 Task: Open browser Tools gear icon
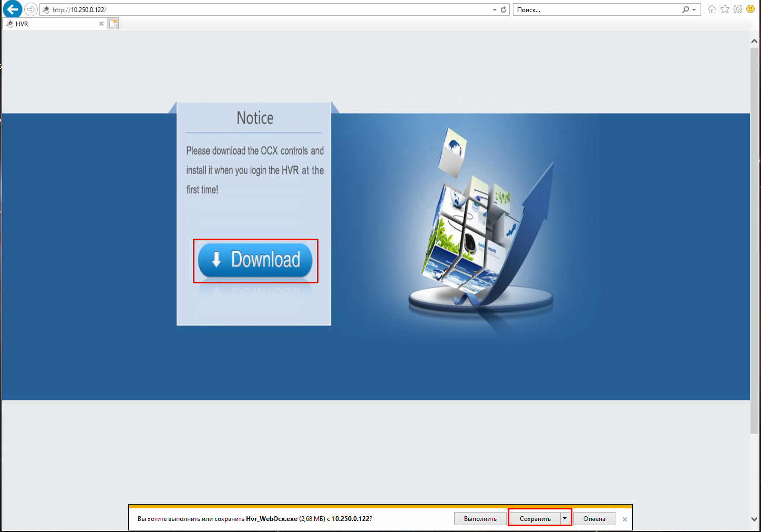738,9
